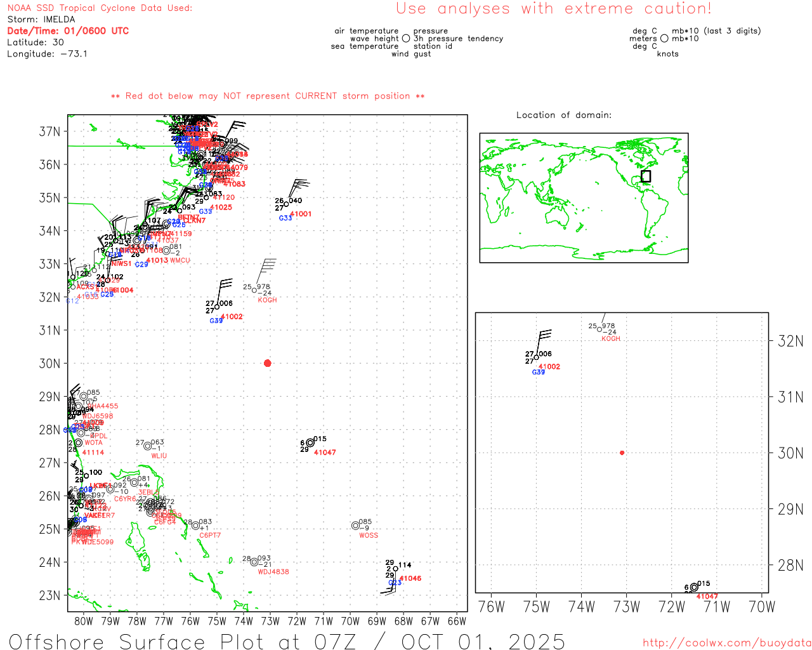
Task: Click the 'wave height' legend label
Action: coord(374,39)
